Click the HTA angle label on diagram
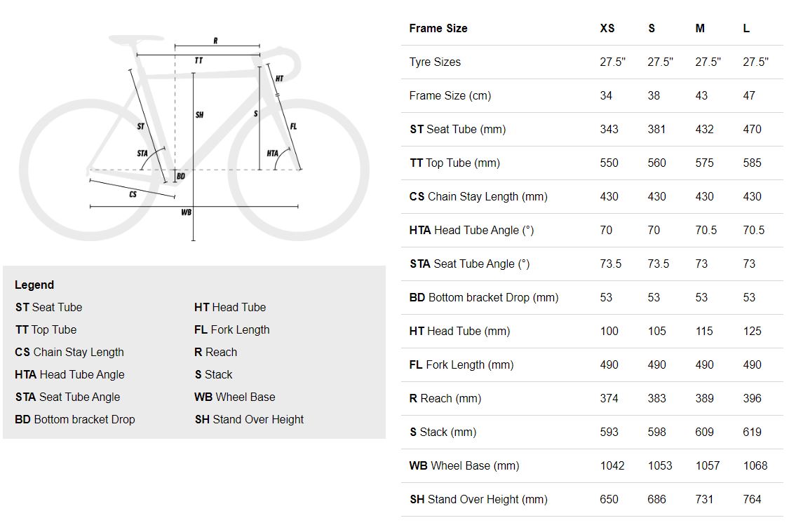This screenshot has width=796, height=532. coord(273,154)
